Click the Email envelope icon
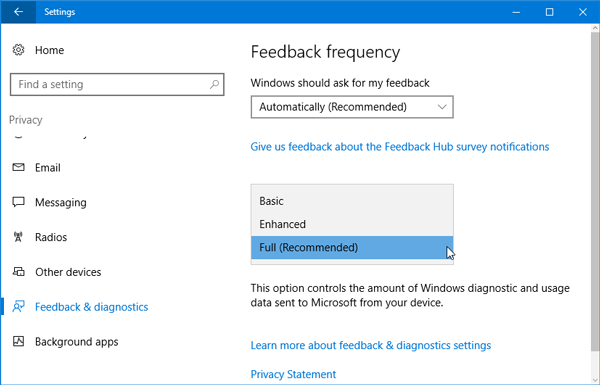The image size is (600, 385). tap(18, 167)
